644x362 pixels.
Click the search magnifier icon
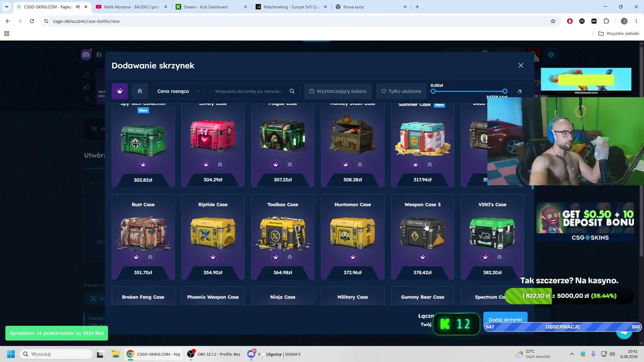tap(292, 91)
